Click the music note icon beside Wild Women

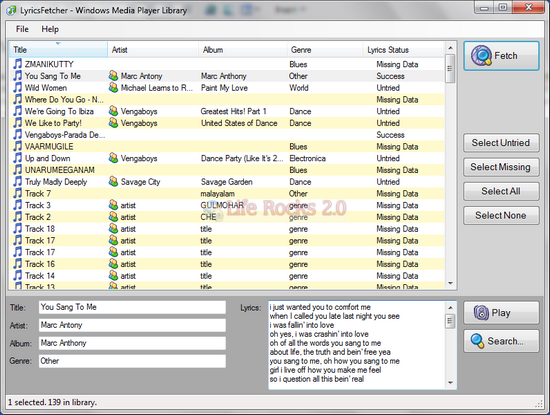[17, 87]
